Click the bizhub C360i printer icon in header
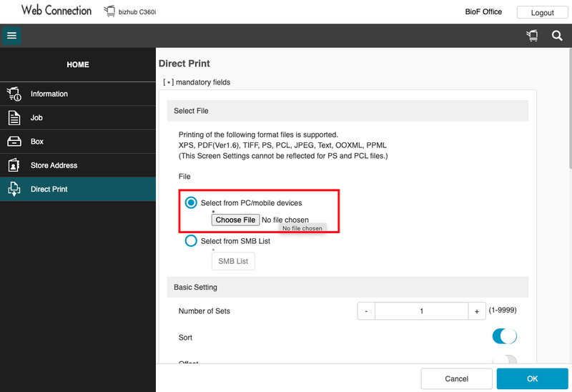572x392 pixels. coord(109,11)
